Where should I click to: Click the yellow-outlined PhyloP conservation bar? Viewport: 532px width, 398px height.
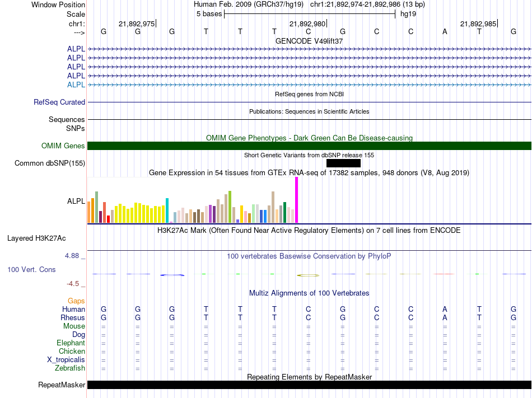pyautogui.click(x=308, y=275)
